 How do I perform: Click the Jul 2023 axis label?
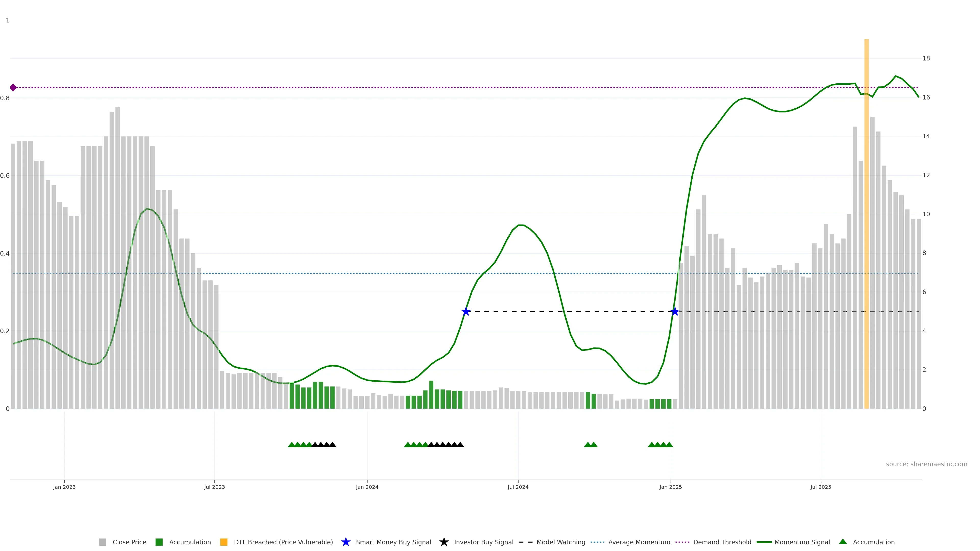pos(214,487)
